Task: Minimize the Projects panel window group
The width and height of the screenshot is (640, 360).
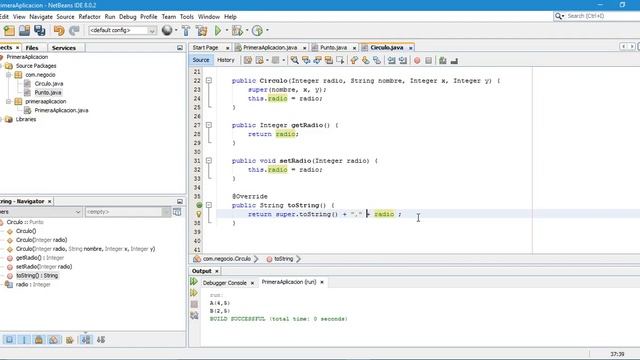Action: [180, 48]
